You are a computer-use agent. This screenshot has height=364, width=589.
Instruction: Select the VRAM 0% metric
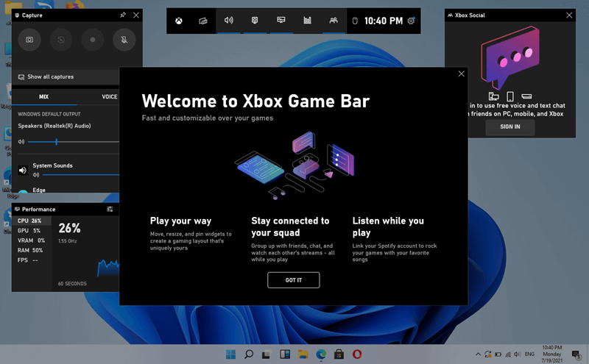(32, 240)
